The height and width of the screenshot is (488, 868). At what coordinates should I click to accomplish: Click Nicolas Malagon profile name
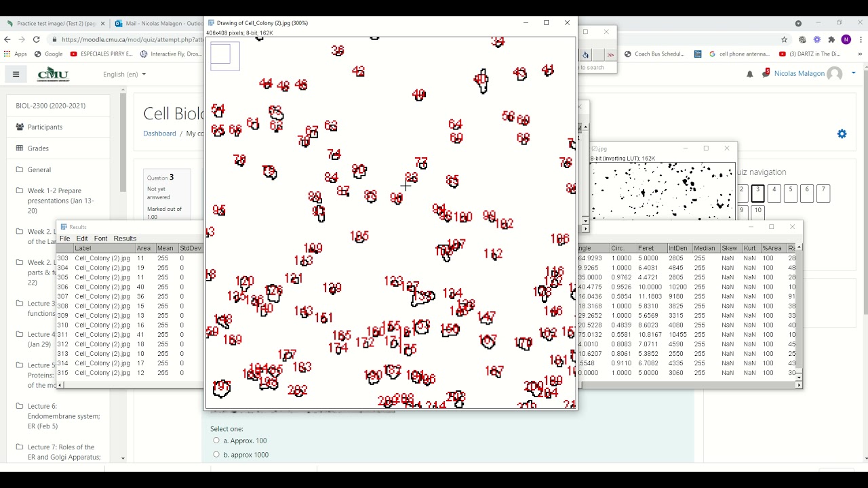point(798,73)
